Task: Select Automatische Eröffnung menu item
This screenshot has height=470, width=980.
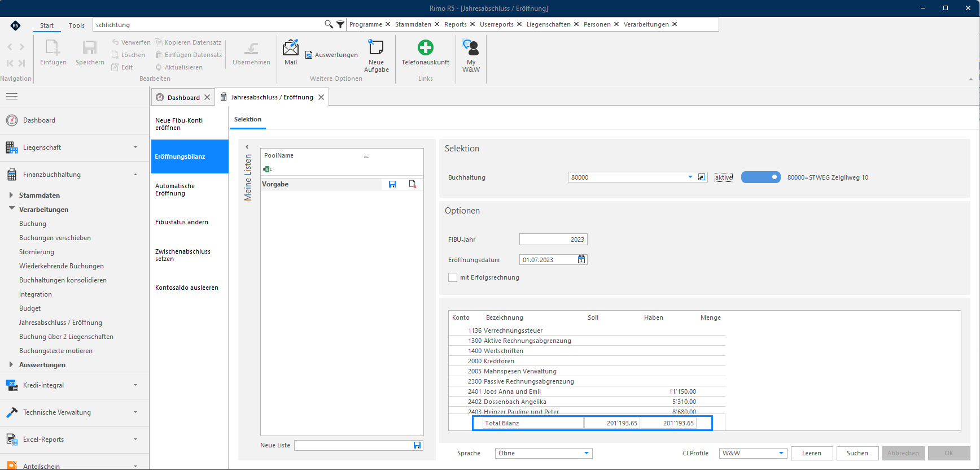Action: [190, 190]
